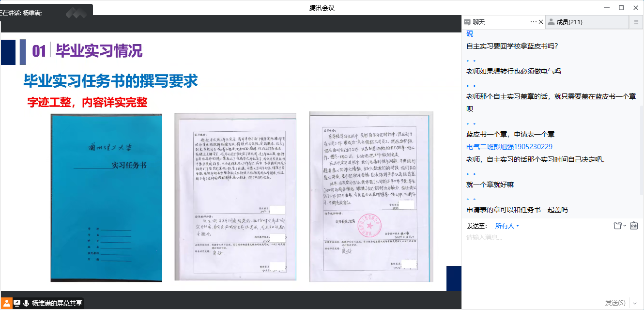
Task: Switch to the 成员(211) tab
Action: click(569, 22)
